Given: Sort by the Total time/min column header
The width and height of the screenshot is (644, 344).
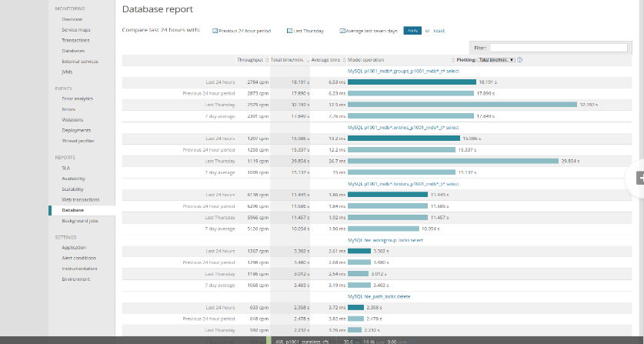Looking at the screenshot, I should point(288,59).
